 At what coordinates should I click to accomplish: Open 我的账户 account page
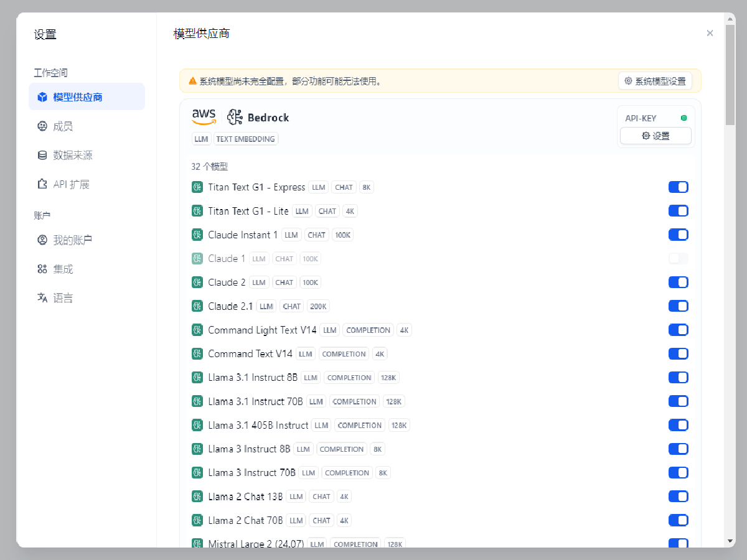pyautogui.click(x=72, y=240)
